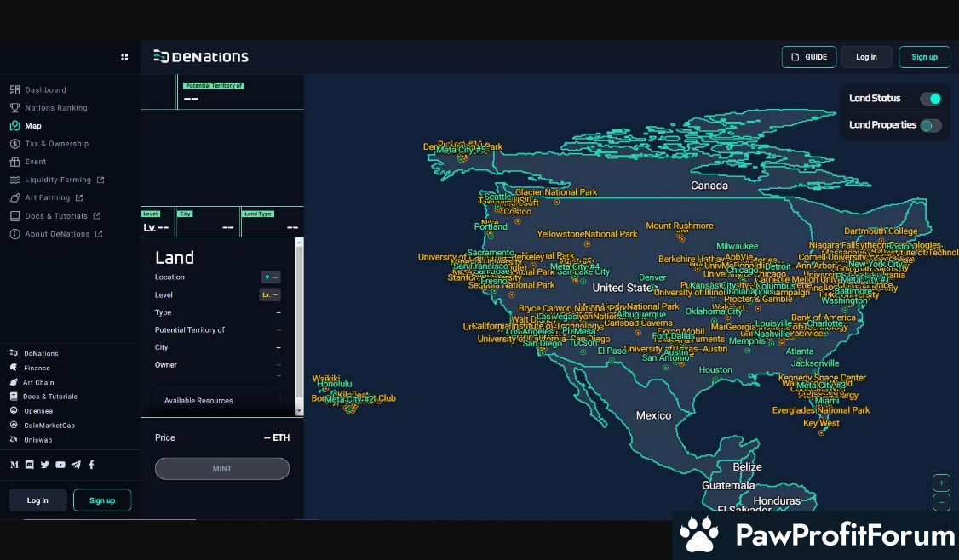959x560 pixels.
Task: Click Yellowstone National Park label
Action: pyautogui.click(x=587, y=234)
